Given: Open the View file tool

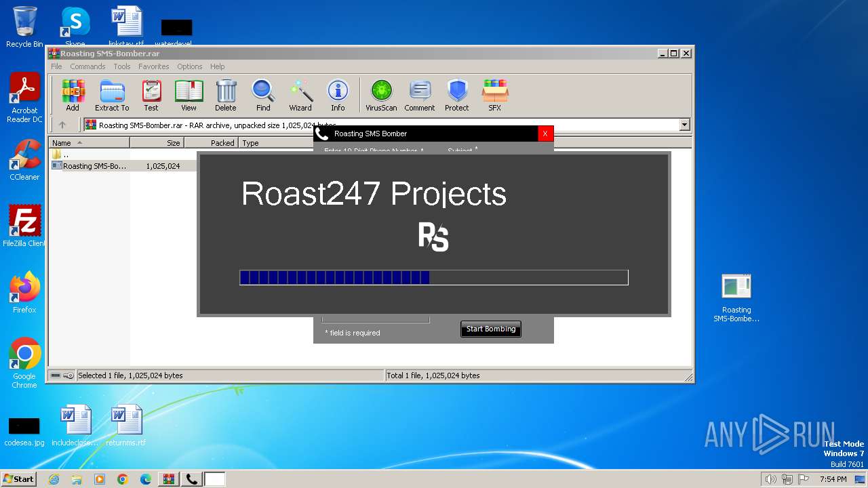Looking at the screenshot, I should coord(189,95).
